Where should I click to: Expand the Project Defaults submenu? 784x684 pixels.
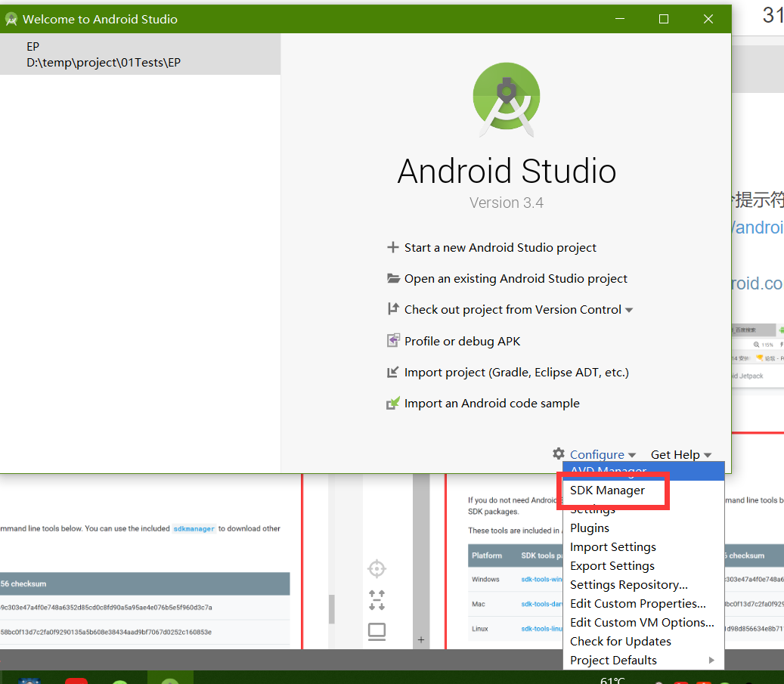pos(643,660)
